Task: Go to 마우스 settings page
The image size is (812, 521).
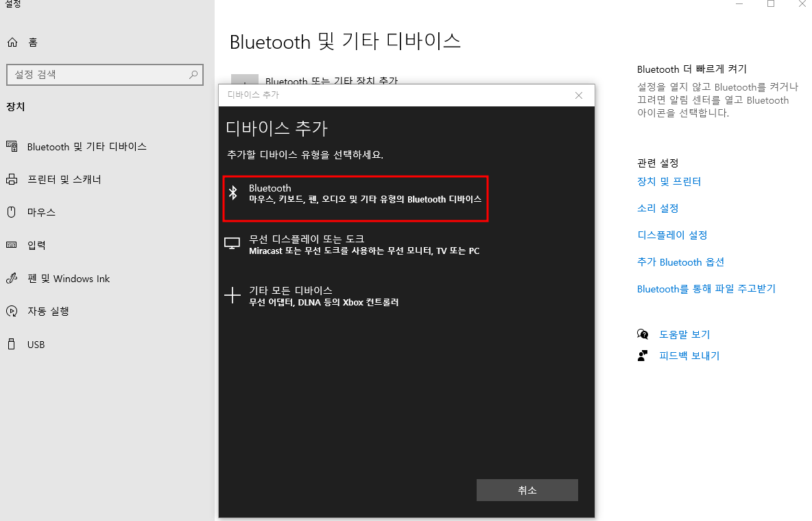Action: [x=41, y=212]
